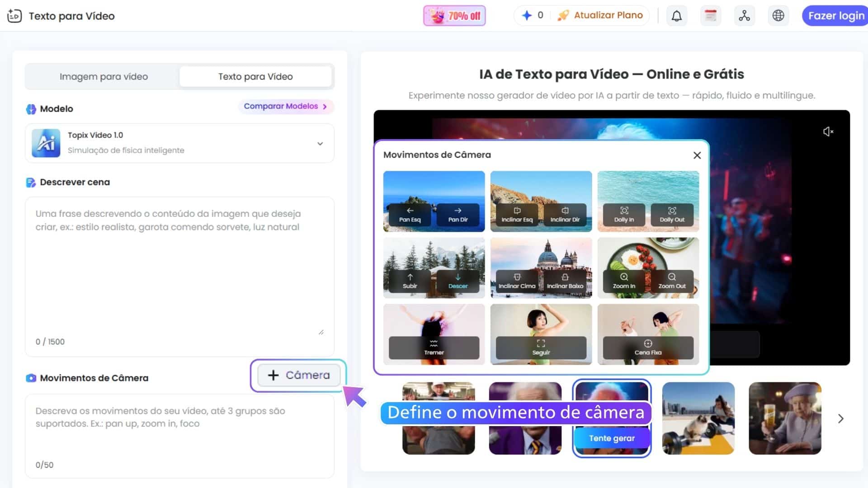Activate the Seguir follow camera option

pyautogui.click(x=541, y=349)
